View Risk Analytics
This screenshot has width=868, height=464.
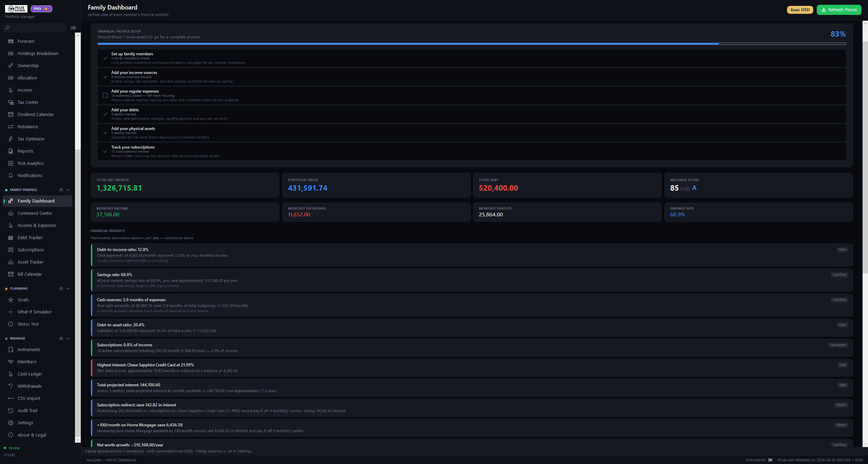click(x=31, y=163)
